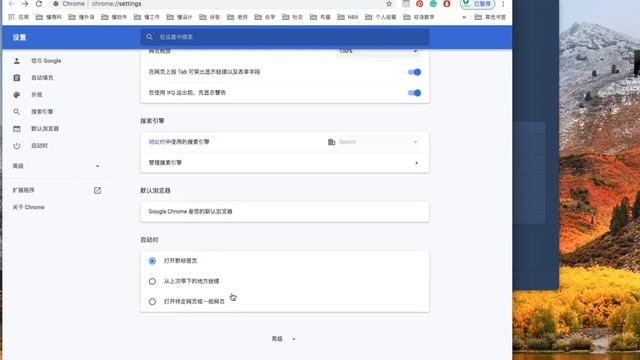Viewport: 640px width, 360px height.
Task: Toggle the warn before quitting with ⌘Q switch
Action: point(414,93)
